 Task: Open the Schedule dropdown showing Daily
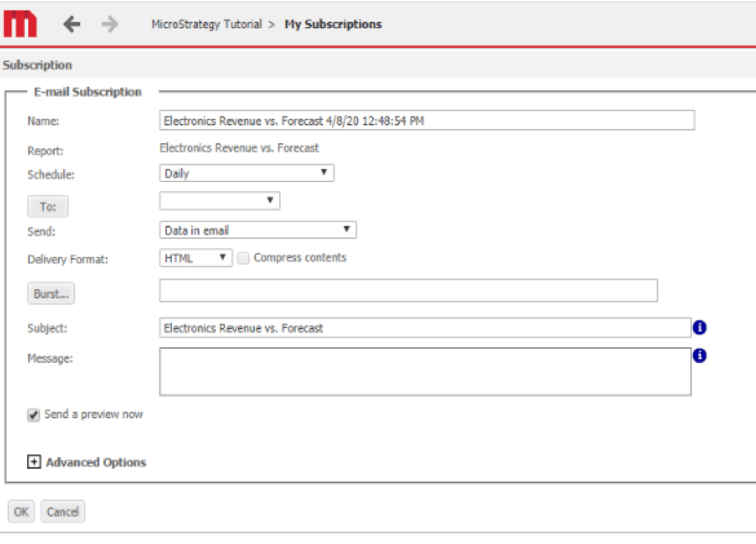tap(246, 174)
